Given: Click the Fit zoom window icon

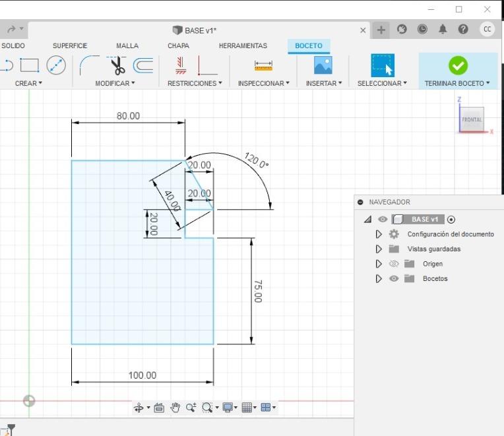Looking at the screenshot, I should [x=207, y=408].
